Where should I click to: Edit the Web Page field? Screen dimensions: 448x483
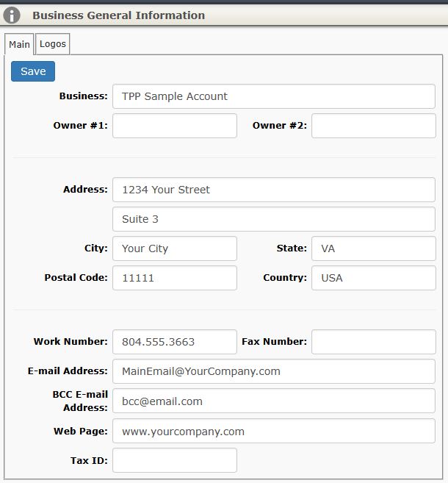pos(273,432)
